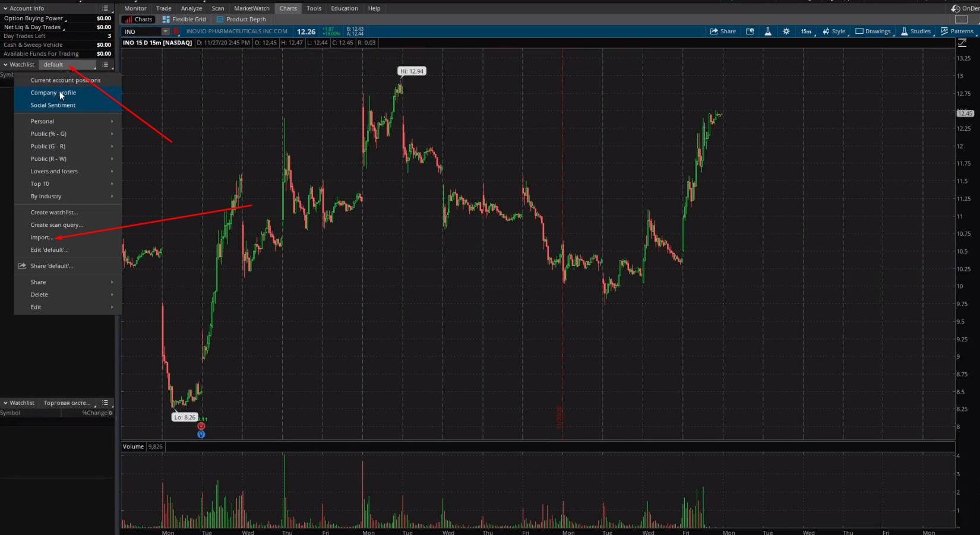Open the INO symbol dropdown arrow

[166, 31]
